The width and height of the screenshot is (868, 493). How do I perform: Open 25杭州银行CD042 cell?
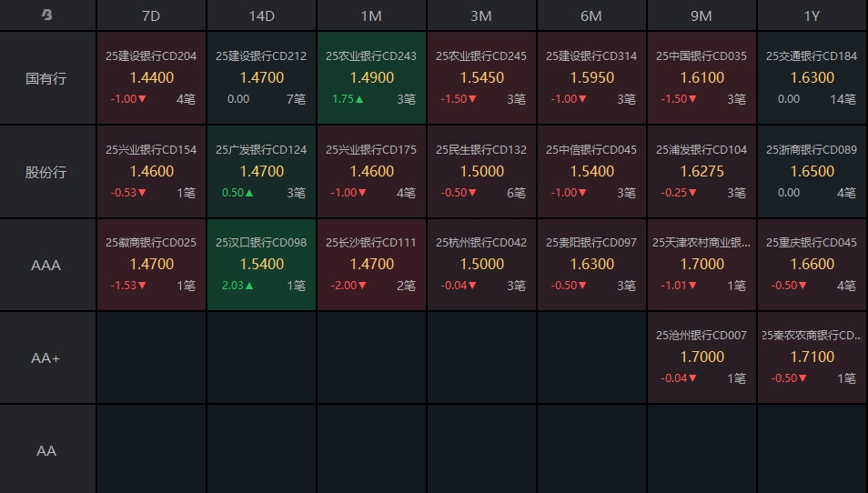coord(481,265)
